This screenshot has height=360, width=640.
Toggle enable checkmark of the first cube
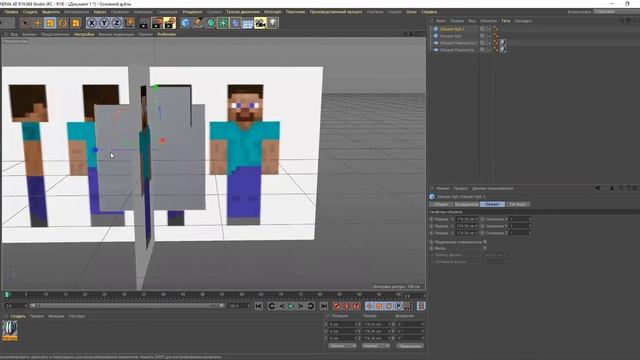coord(489,29)
